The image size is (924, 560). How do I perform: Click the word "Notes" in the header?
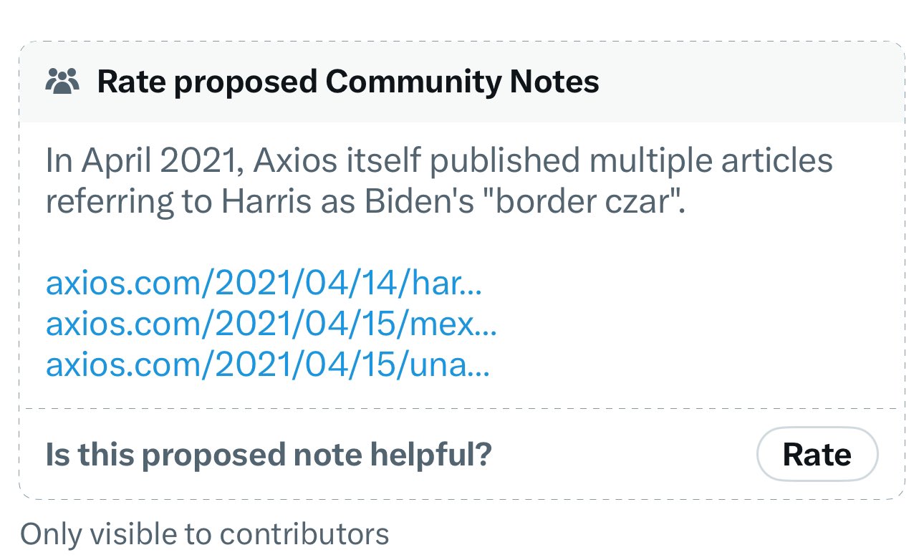click(x=554, y=82)
